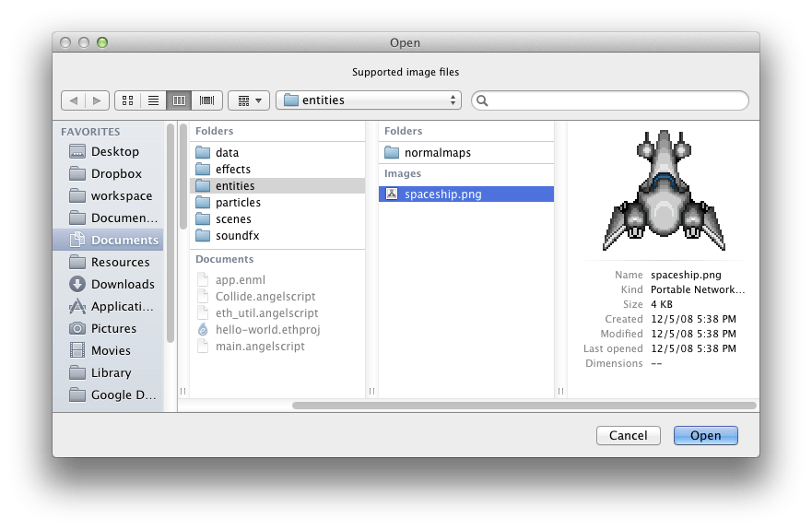Switch to list view mode
Viewport: 812px width, 530px height.
tap(154, 100)
